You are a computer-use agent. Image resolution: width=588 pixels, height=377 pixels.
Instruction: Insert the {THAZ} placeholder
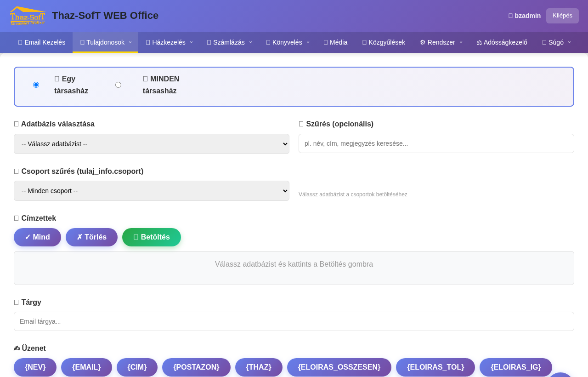259,367
